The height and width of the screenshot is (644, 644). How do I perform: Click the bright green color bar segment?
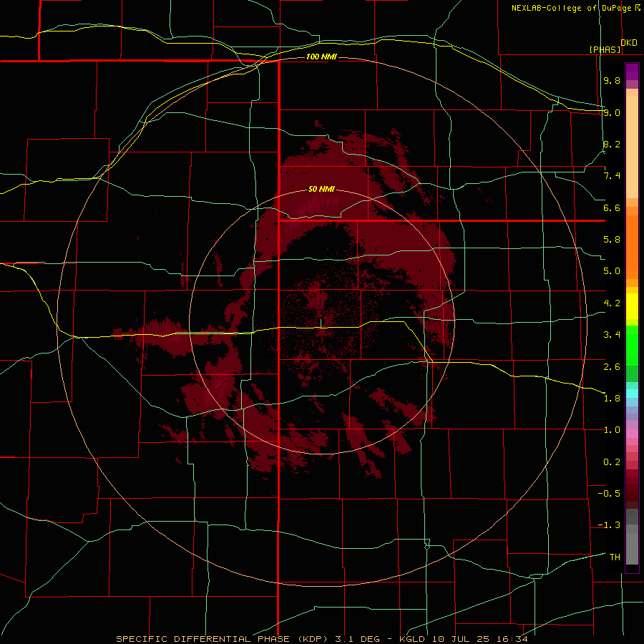[x=632, y=345]
